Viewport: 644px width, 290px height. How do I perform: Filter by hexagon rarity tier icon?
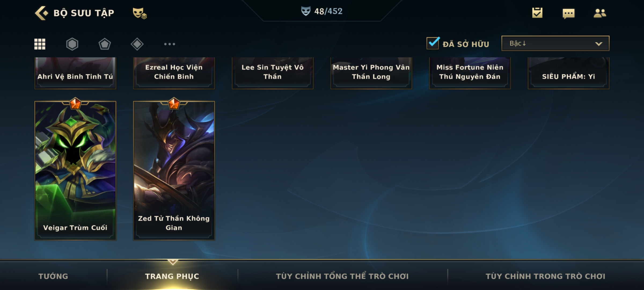72,44
